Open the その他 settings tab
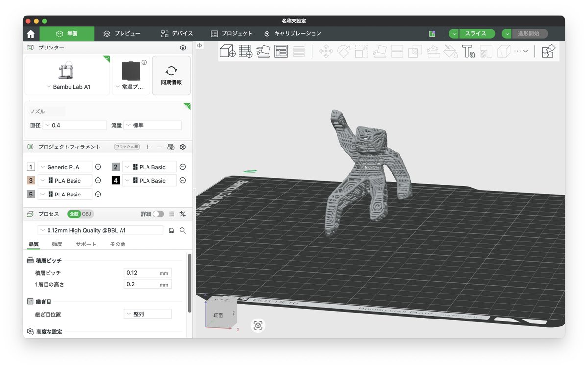Viewport: 588px width, 368px height. (x=118, y=244)
